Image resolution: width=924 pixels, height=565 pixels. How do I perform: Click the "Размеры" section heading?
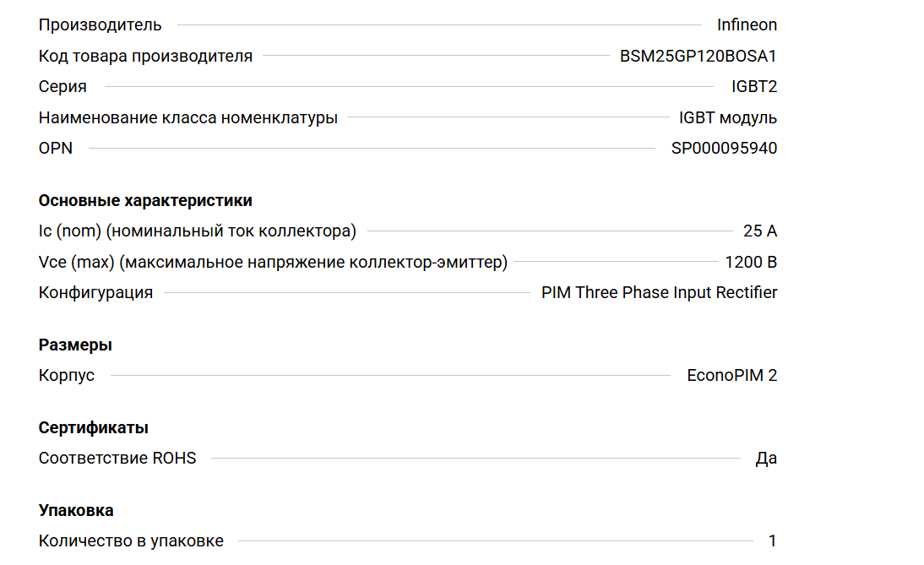pos(75,345)
